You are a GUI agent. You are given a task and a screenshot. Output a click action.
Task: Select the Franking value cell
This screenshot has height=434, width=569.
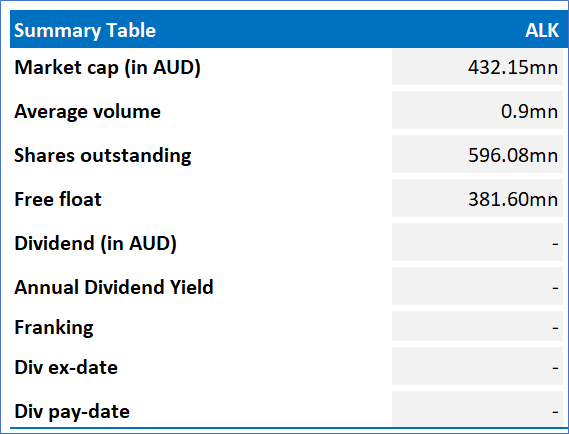click(477, 326)
